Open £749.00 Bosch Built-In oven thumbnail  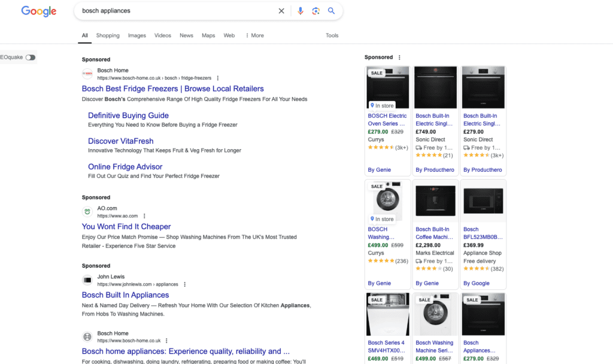click(436, 87)
